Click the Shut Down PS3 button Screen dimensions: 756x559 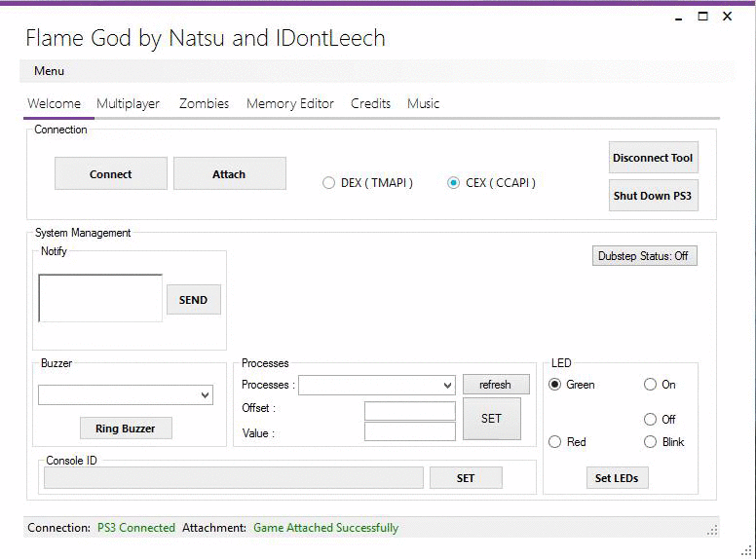click(x=653, y=196)
